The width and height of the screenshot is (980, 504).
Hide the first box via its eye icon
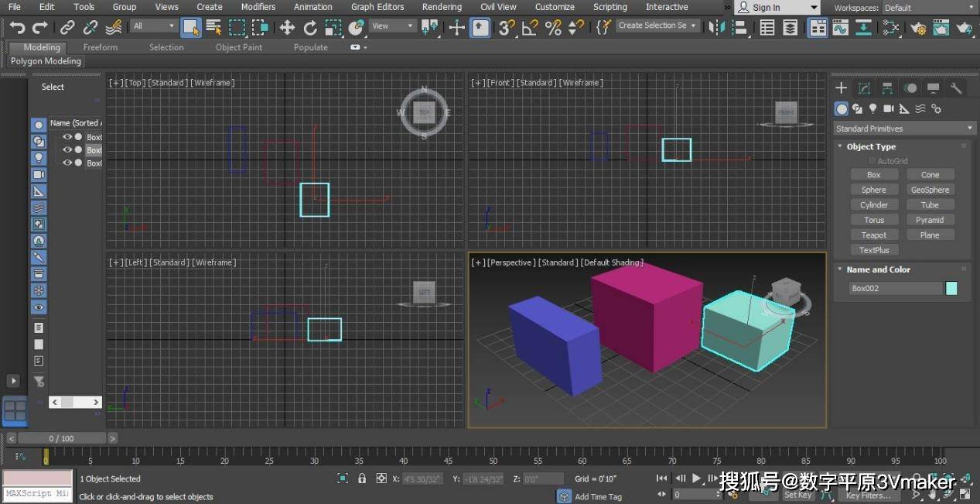(67, 137)
